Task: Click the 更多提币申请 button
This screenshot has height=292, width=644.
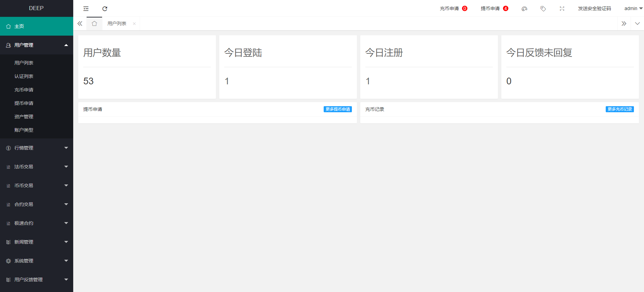Action: point(337,109)
